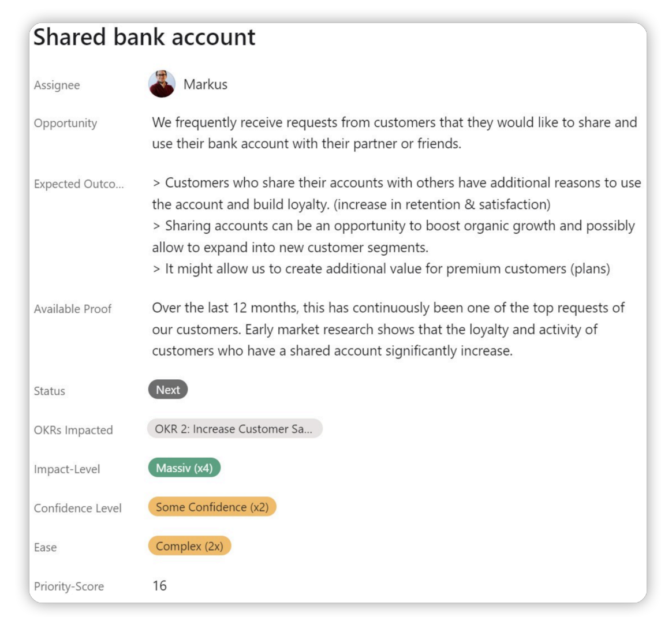Click the Available Proof field label
This screenshot has width=672, height=628.
(x=72, y=309)
